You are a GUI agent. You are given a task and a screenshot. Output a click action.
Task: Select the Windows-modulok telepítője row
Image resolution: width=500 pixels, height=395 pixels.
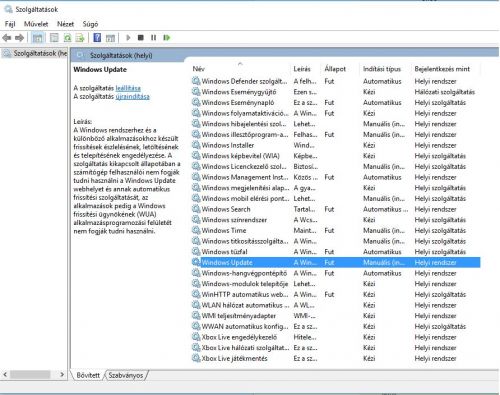[336, 284]
